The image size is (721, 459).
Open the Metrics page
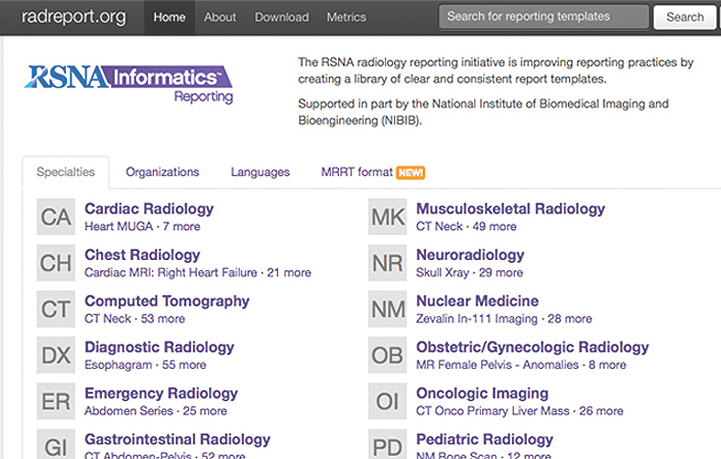click(346, 17)
